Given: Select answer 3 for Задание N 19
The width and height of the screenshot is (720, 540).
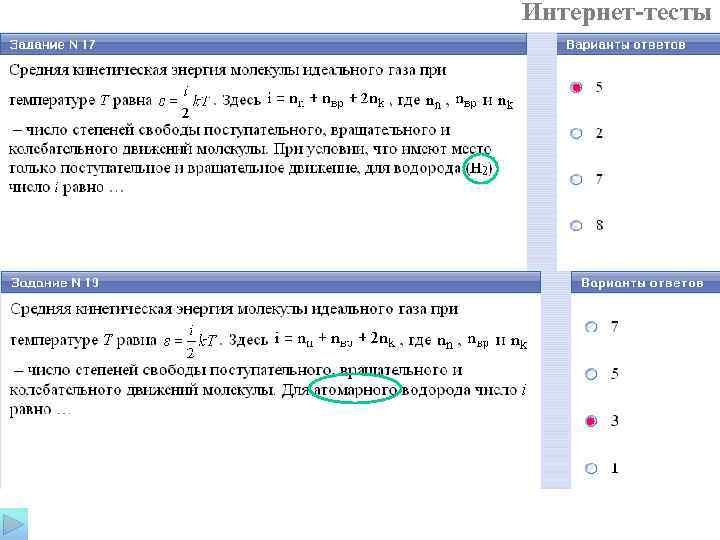Looking at the screenshot, I should 591,421.
